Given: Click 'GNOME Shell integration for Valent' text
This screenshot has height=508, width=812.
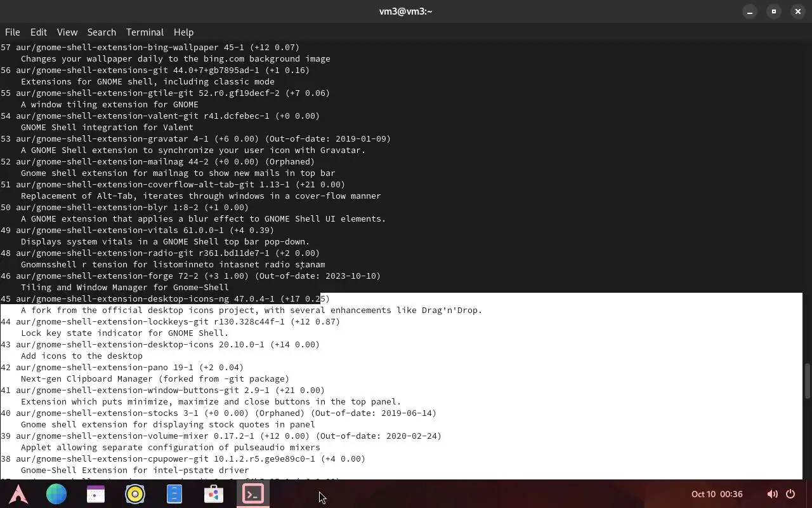Looking at the screenshot, I should (107, 128).
